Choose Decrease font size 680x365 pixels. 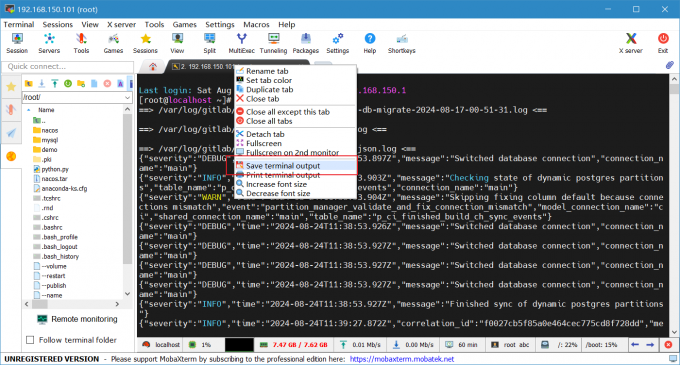click(x=295, y=193)
